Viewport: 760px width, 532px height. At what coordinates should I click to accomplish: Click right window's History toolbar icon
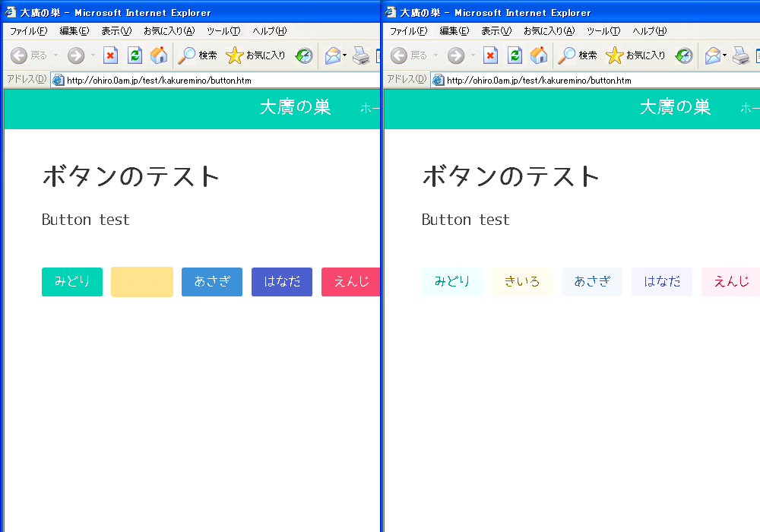pyautogui.click(x=684, y=55)
